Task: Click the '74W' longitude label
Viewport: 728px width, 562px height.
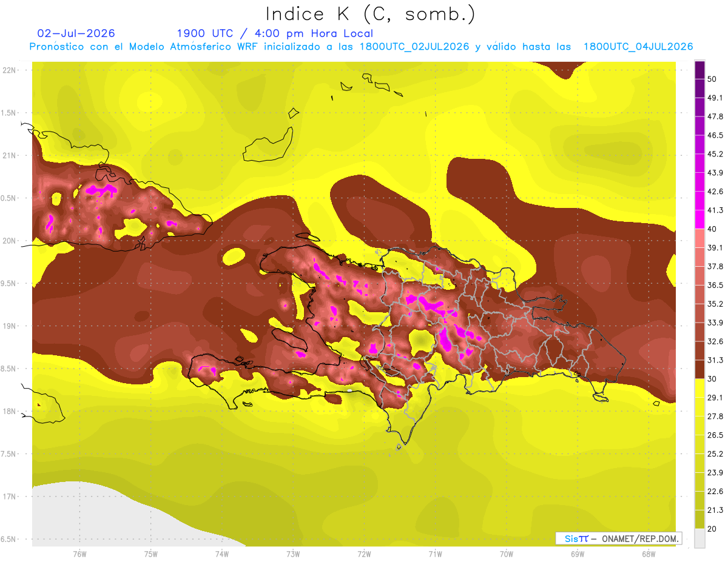Action: pyautogui.click(x=222, y=554)
